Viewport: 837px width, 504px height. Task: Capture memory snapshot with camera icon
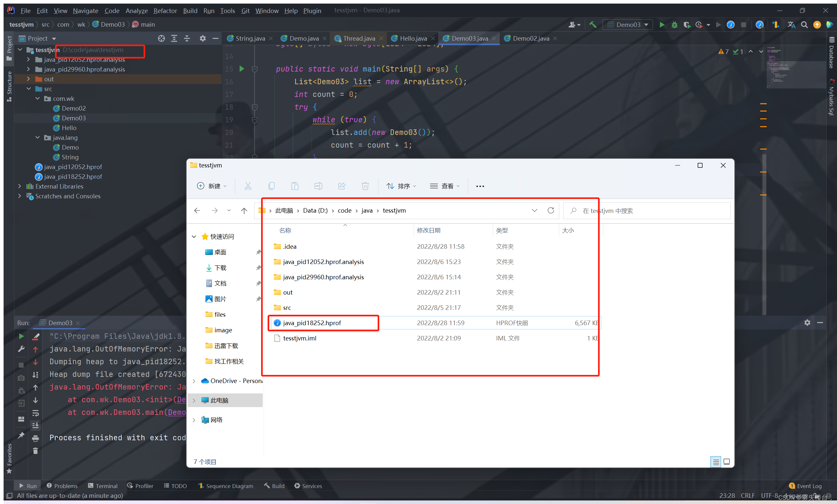coord(21,378)
